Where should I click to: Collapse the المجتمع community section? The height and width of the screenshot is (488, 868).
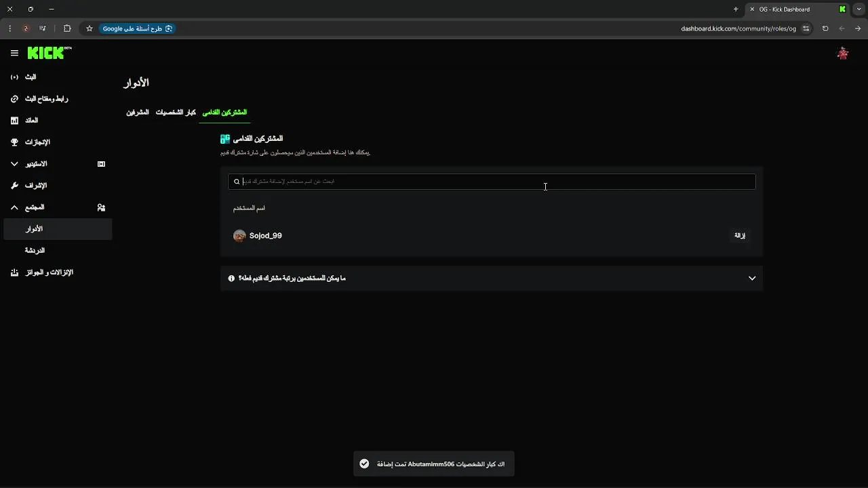15,207
